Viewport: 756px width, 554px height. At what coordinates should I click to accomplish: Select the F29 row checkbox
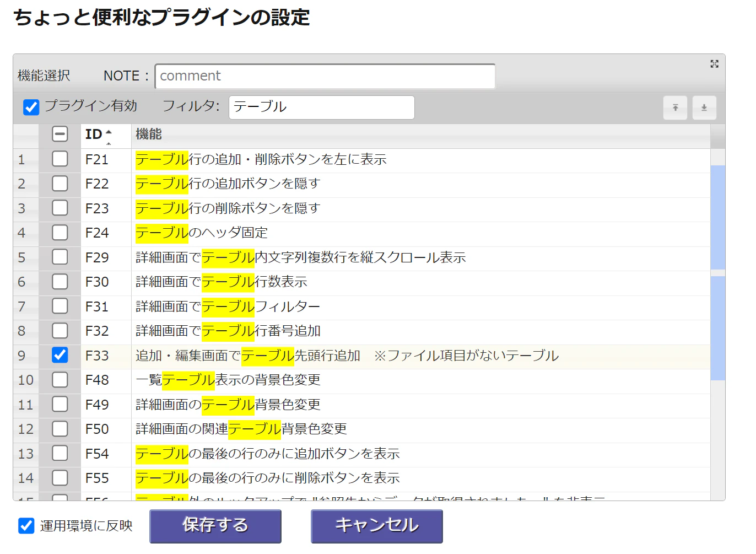tap(60, 257)
